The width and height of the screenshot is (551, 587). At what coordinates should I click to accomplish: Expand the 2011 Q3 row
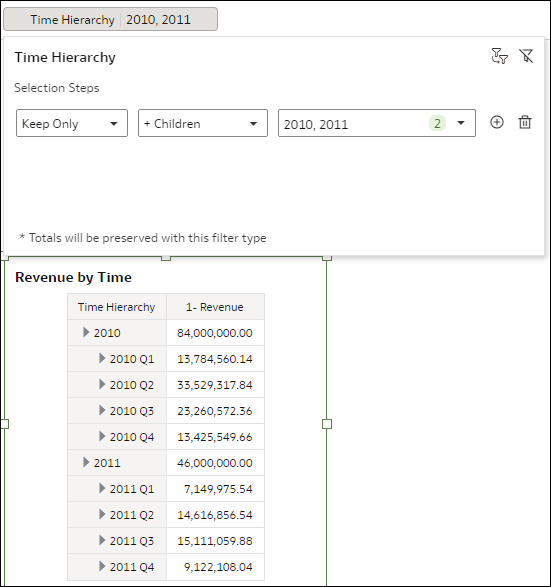click(x=102, y=541)
